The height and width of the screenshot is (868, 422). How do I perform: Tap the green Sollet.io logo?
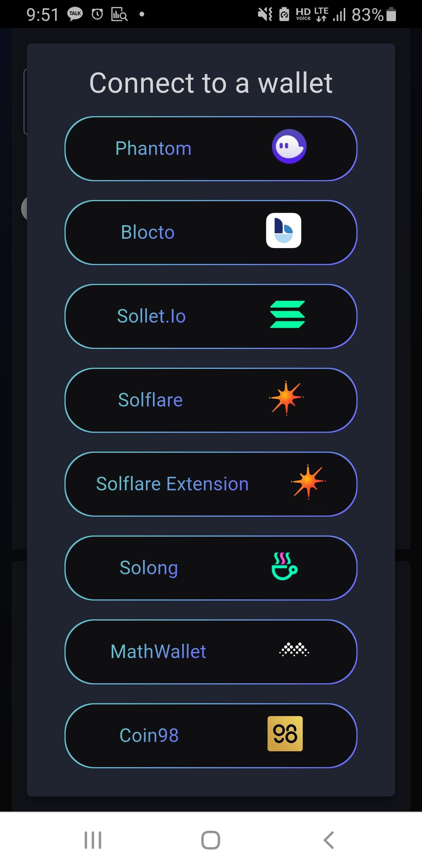[x=287, y=314]
